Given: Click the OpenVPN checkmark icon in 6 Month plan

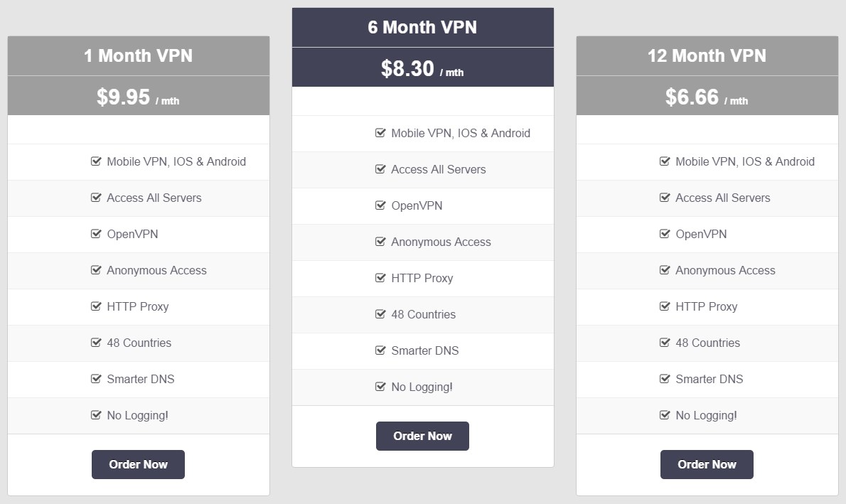Looking at the screenshot, I should 380,205.
